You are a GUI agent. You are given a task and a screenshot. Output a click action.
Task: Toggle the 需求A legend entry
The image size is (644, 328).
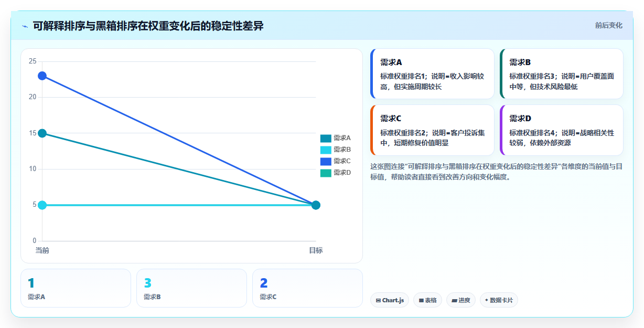coord(335,138)
